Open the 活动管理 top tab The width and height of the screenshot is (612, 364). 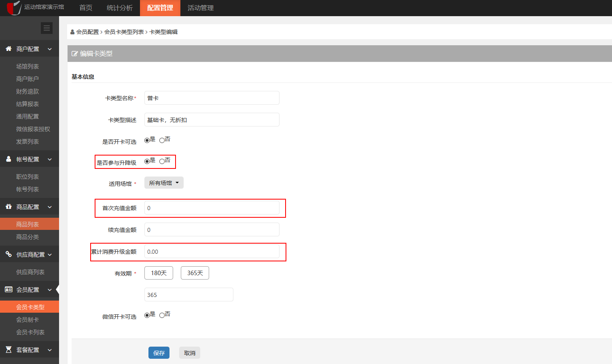[x=201, y=8]
